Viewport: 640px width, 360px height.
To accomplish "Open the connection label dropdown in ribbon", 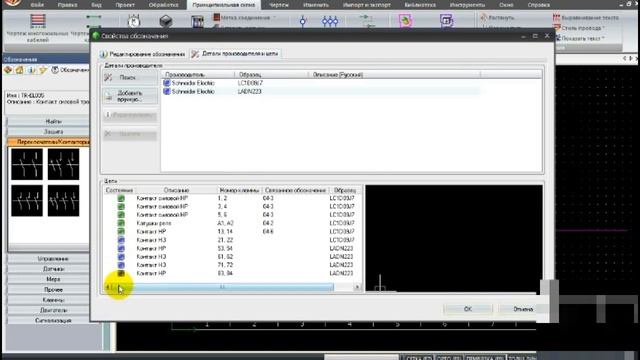I will tap(274, 18).
